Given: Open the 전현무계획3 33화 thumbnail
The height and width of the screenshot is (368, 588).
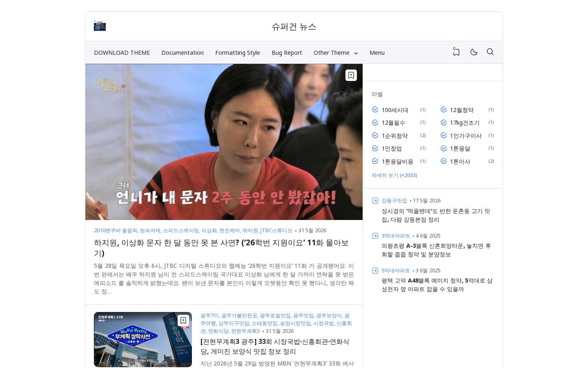Looking at the screenshot, I should coord(143,339).
